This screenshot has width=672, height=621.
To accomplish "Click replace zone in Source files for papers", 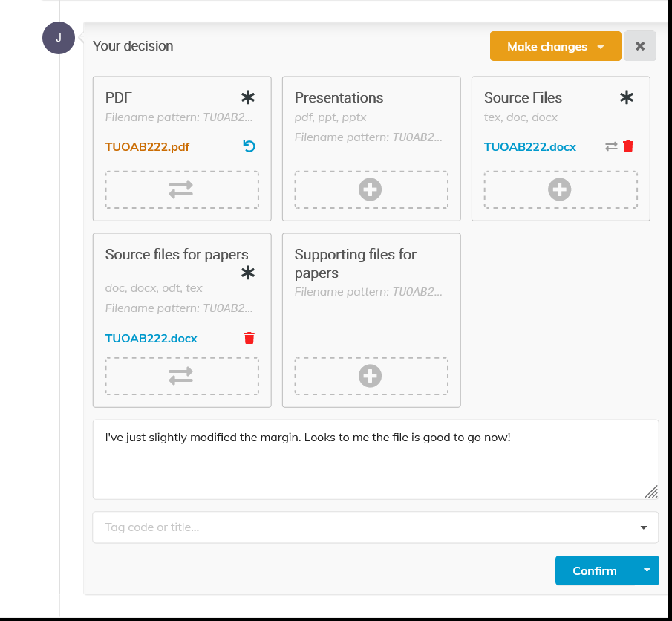I will point(182,376).
